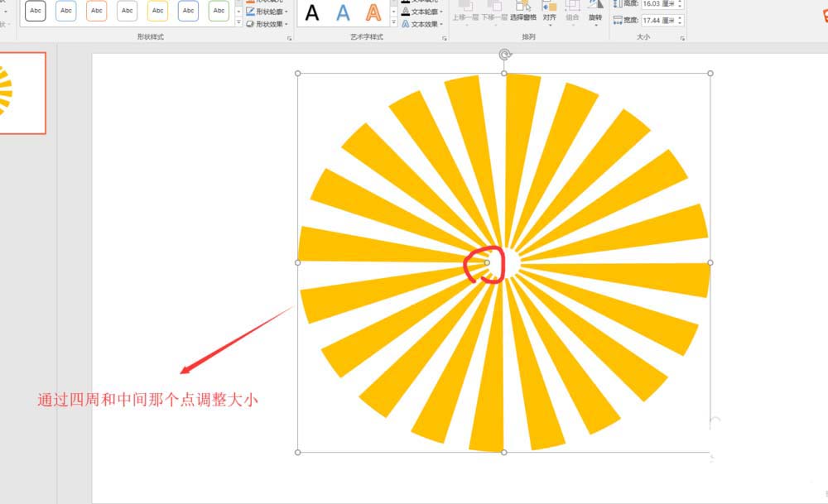The width and height of the screenshot is (828, 504).
Task: Open 文本效果 text effects dropdown
Action: [422, 24]
